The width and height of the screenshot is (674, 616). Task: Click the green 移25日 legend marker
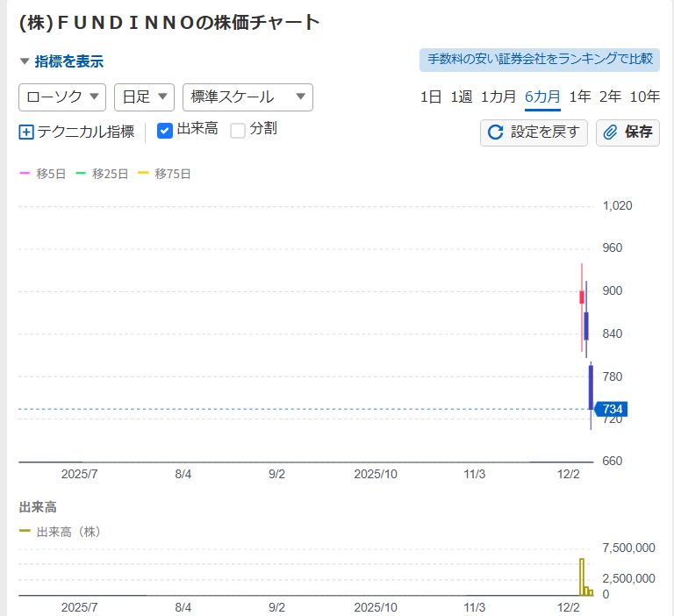[81, 174]
